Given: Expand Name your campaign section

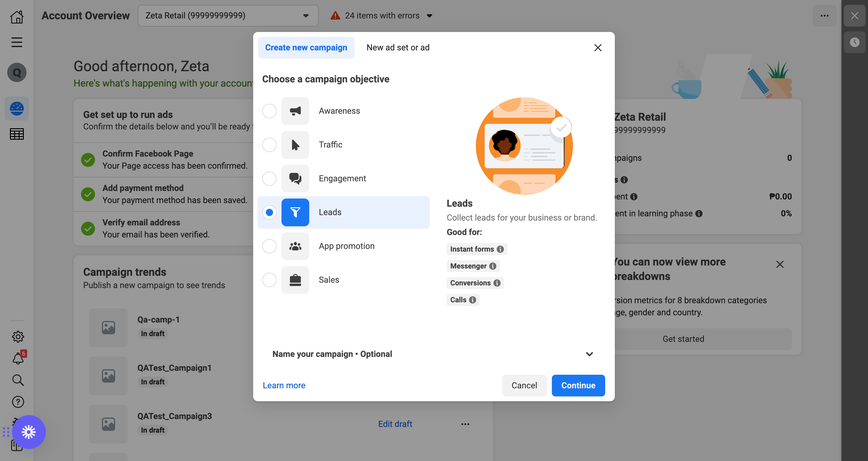Looking at the screenshot, I should pos(434,354).
